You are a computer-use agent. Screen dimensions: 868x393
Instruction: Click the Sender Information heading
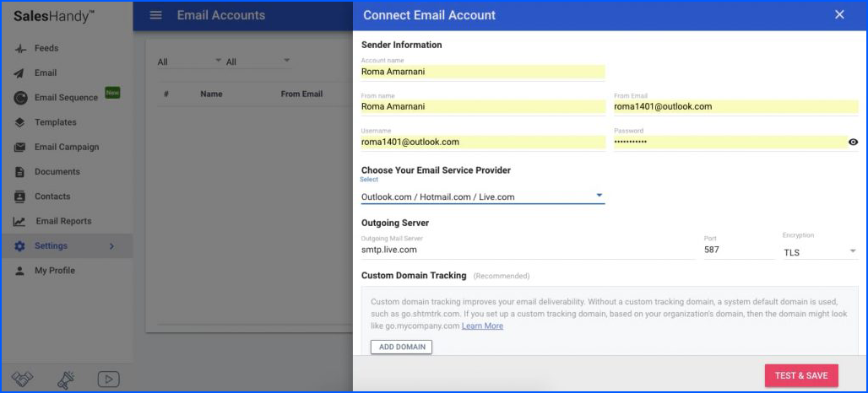[x=401, y=45]
